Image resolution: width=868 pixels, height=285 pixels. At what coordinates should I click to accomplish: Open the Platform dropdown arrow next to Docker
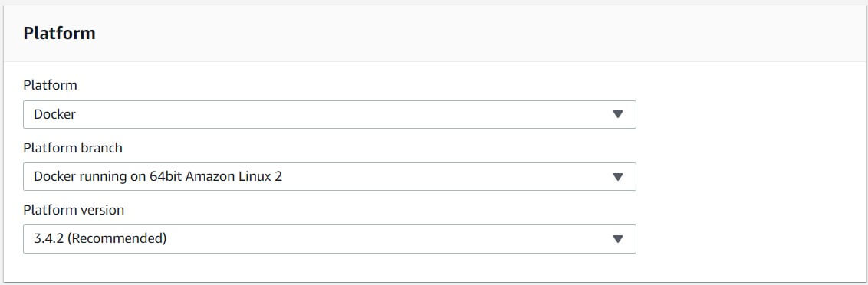pos(618,115)
